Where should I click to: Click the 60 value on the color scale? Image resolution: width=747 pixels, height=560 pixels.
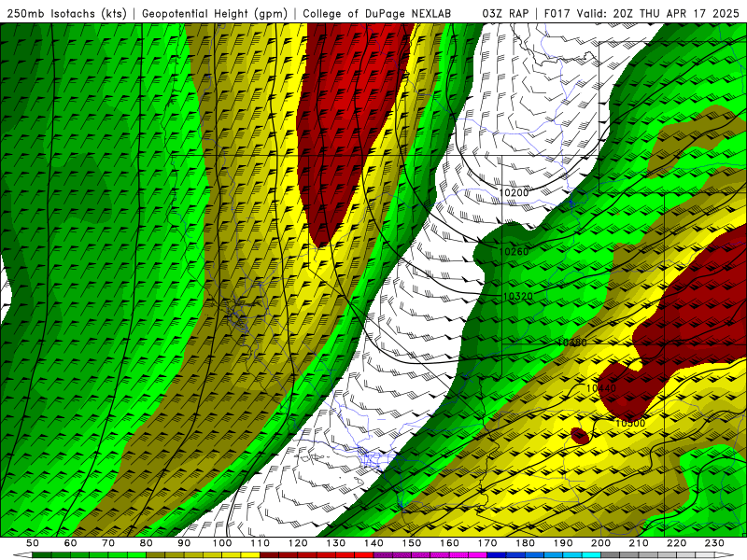(x=70, y=543)
